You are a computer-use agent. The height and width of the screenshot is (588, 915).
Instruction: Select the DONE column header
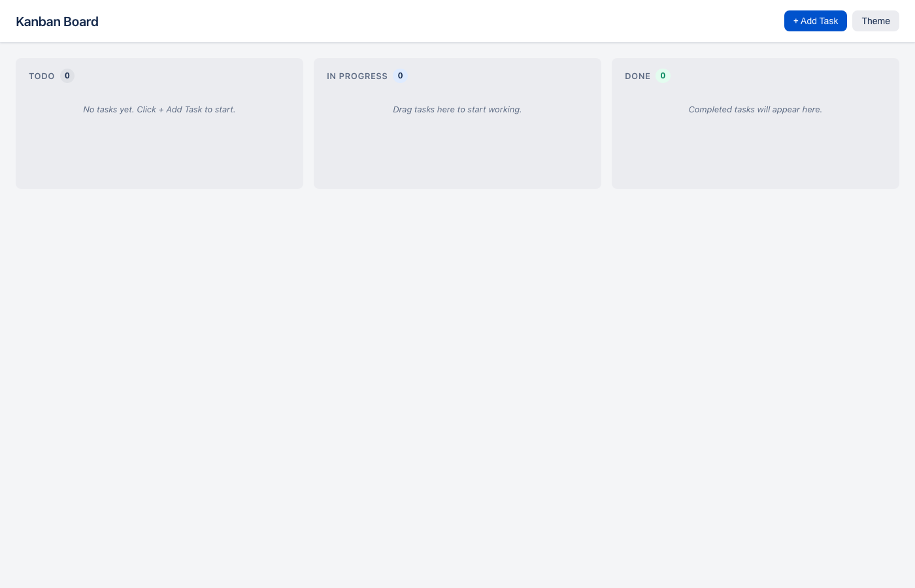(637, 76)
